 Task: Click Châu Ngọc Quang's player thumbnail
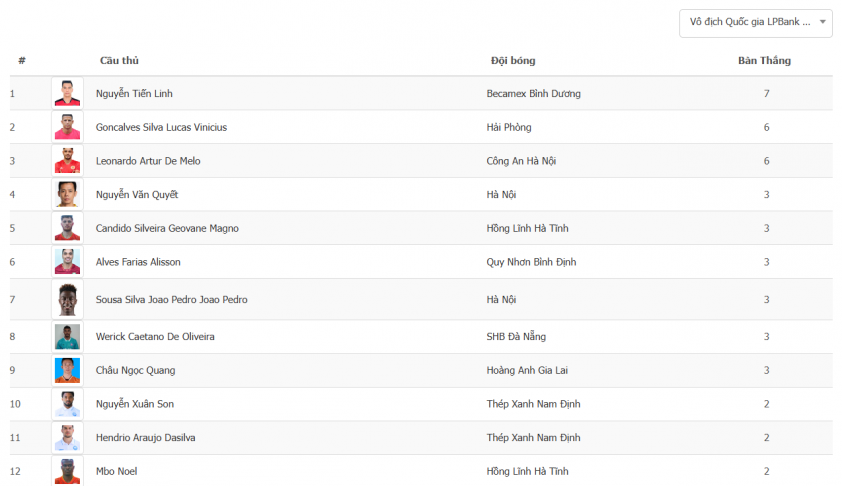click(67, 371)
